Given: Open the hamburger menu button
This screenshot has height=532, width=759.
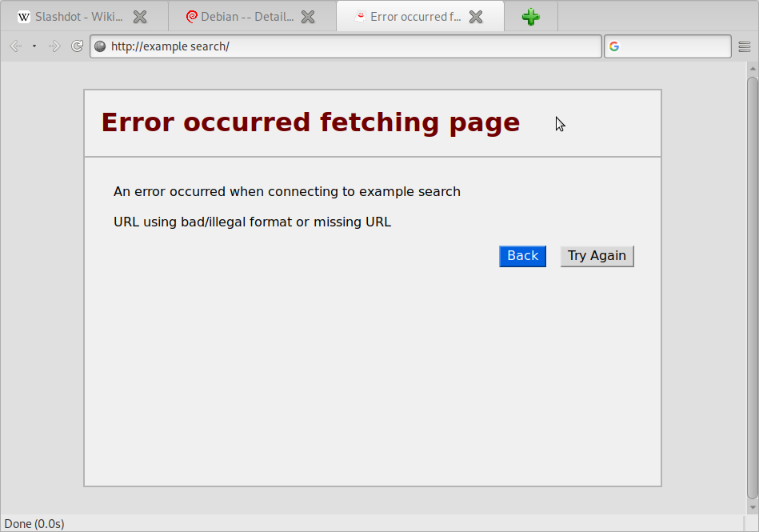Looking at the screenshot, I should (745, 46).
